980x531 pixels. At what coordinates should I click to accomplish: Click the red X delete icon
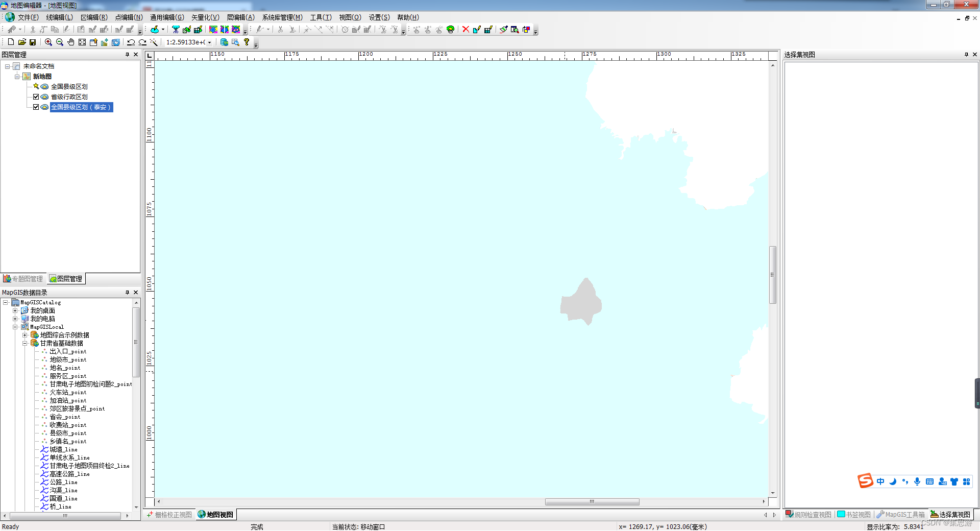[x=465, y=29]
